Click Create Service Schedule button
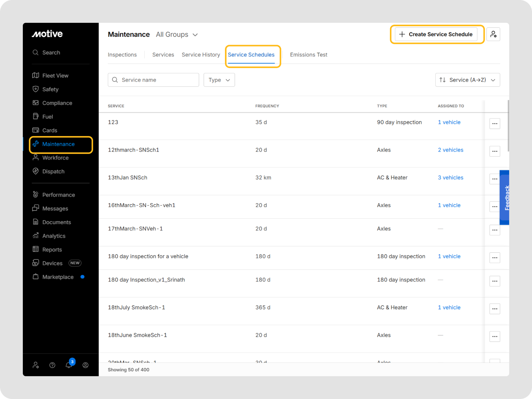532x399 pixels. [x=436, y=34]
